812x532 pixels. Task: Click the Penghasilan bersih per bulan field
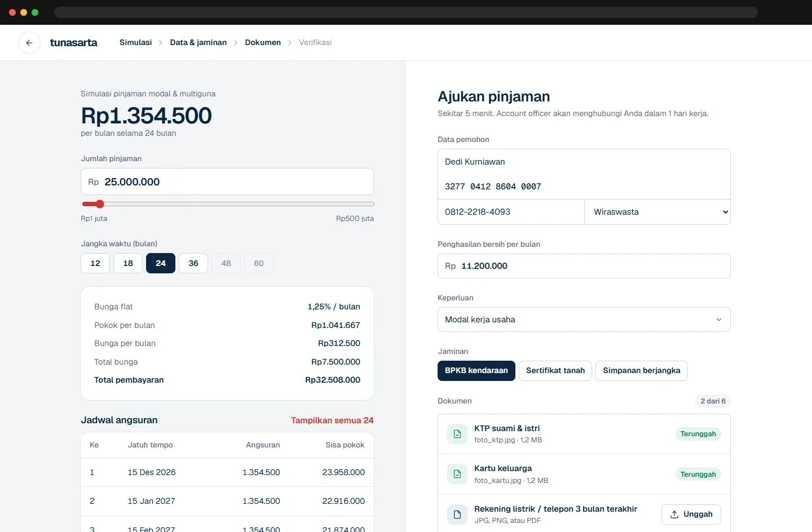coord(584,266)
